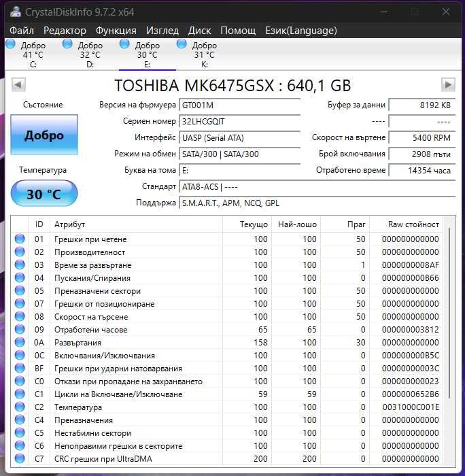The image size is (465, 476).
Task: Click the firmware version field GT001M
Action: click(x=239, y=105)
